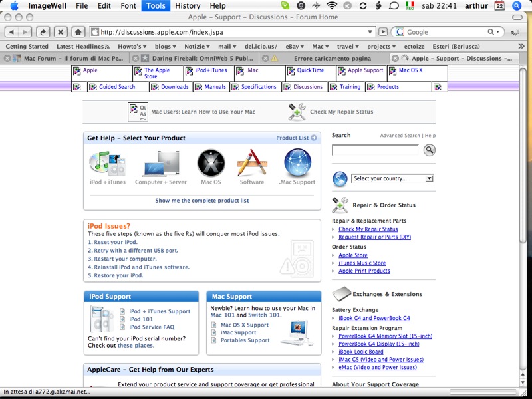532x399 pixels.
Task: Click in the page Search text field
Action: (375, 150)
